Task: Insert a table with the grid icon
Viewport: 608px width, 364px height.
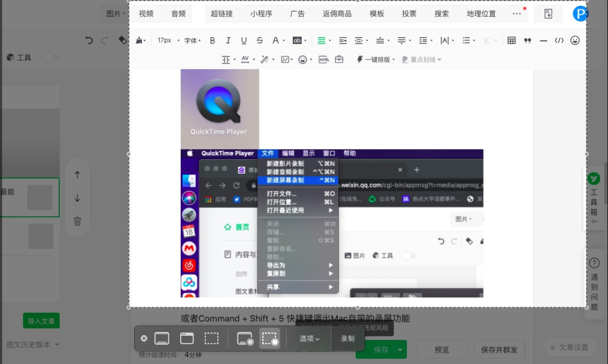Action: (x=511, y=41)
